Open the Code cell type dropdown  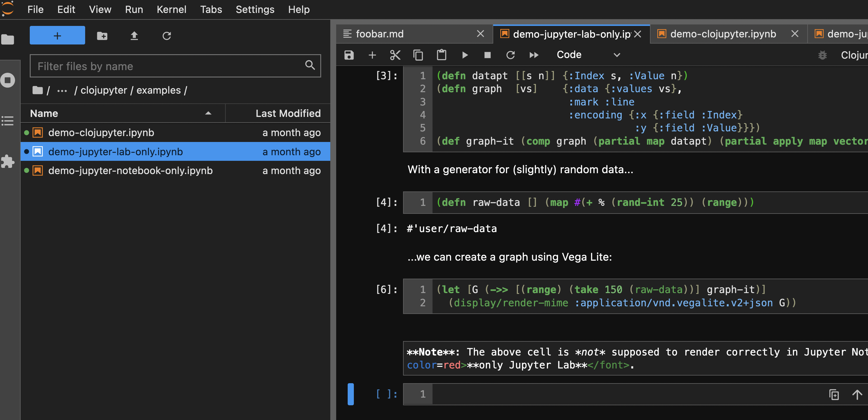(588, 54)
